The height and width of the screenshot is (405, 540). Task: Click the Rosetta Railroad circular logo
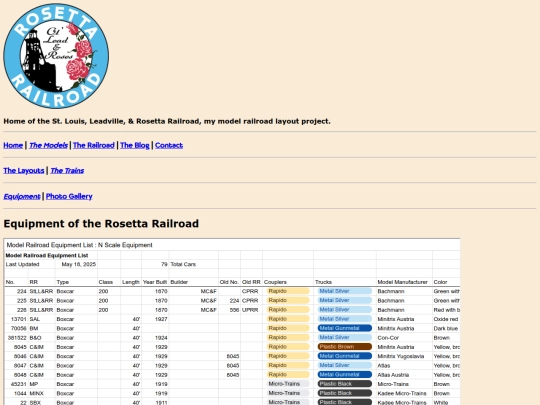coord(56,56)
